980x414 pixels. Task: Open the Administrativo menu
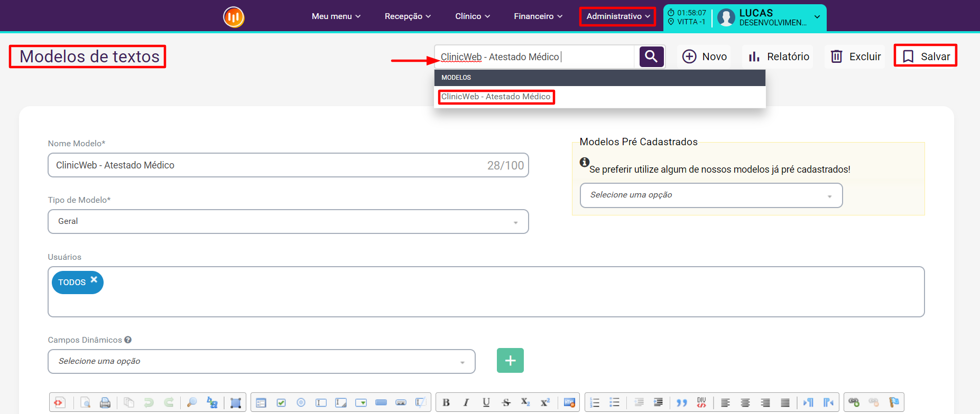click(x=618, y=16)
